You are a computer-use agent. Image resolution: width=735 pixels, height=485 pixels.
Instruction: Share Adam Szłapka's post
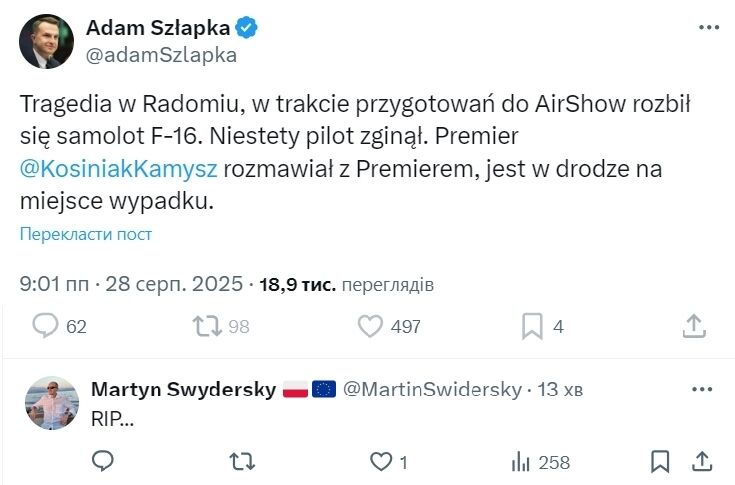(x=695, y=326)
